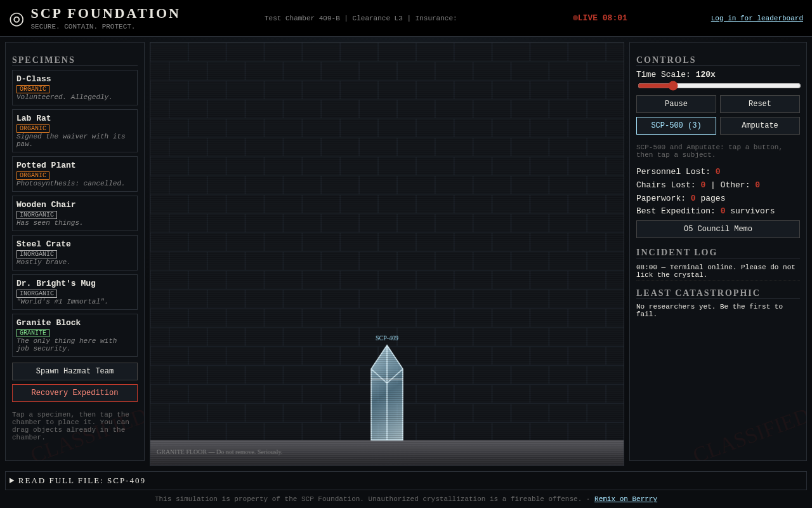Select the Granite Block specimen
The image size is (812, 508).
pyautogui.click(x=75, y=335)
